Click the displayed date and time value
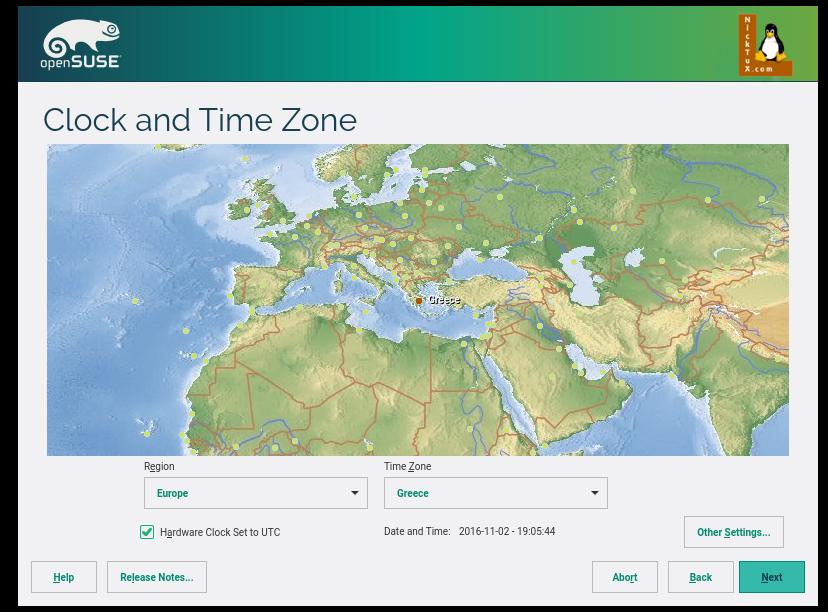The height and width of the screenshot is (612, 828). [x=507, y=531]
